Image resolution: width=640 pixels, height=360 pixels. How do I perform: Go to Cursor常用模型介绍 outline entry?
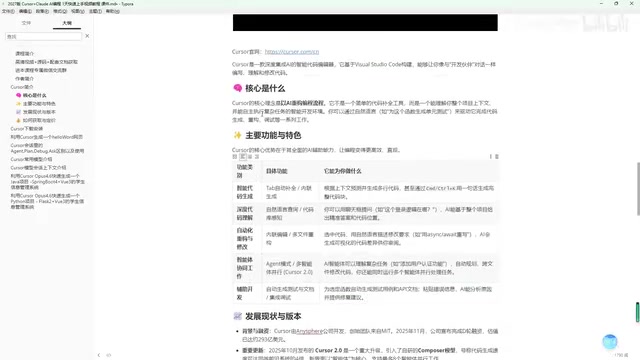click(x=31, y=159)
